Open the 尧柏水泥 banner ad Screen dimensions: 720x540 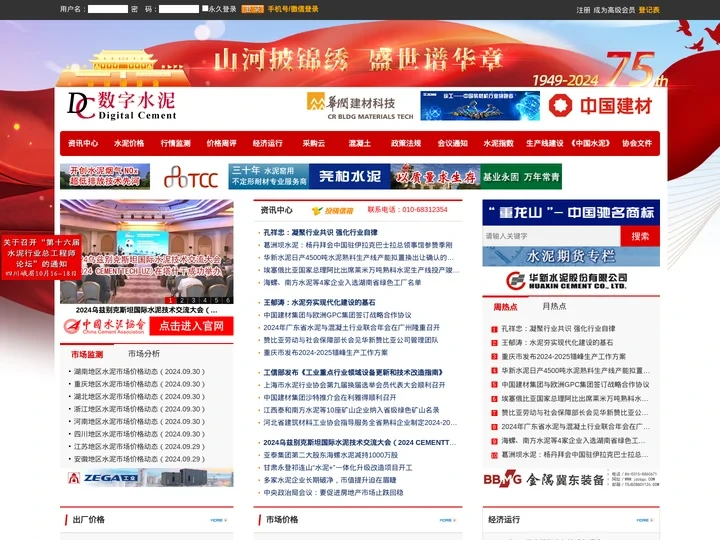[349, 176]
